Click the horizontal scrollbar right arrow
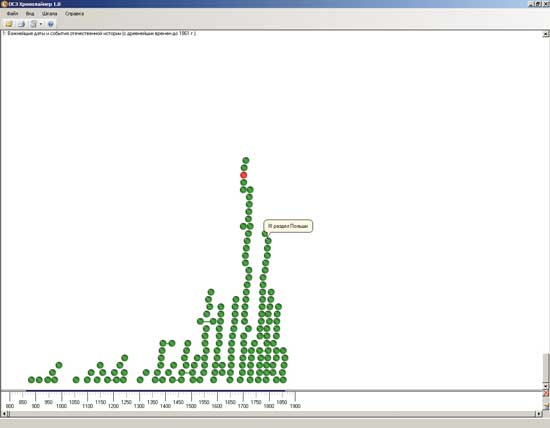 539,414
